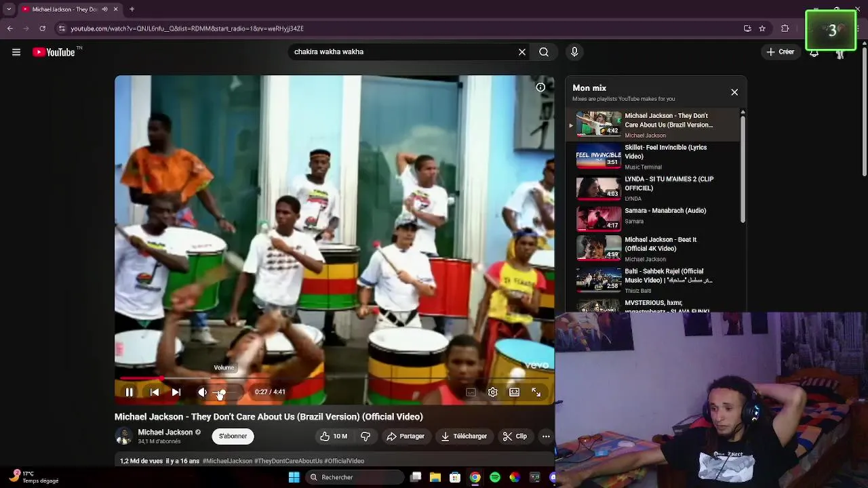The width and height of the screenshot is (868, 488).
Task: Reload the current page
Action: point(42,28)
